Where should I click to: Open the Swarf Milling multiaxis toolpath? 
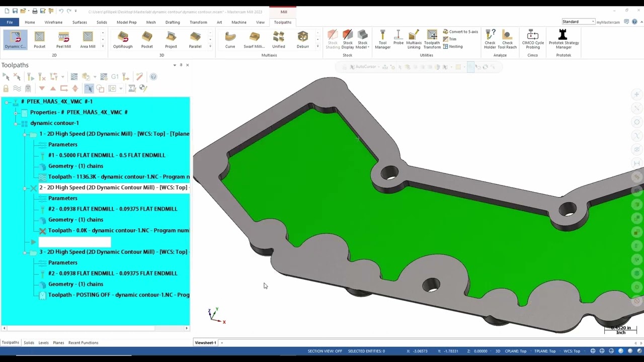[254, 40]
